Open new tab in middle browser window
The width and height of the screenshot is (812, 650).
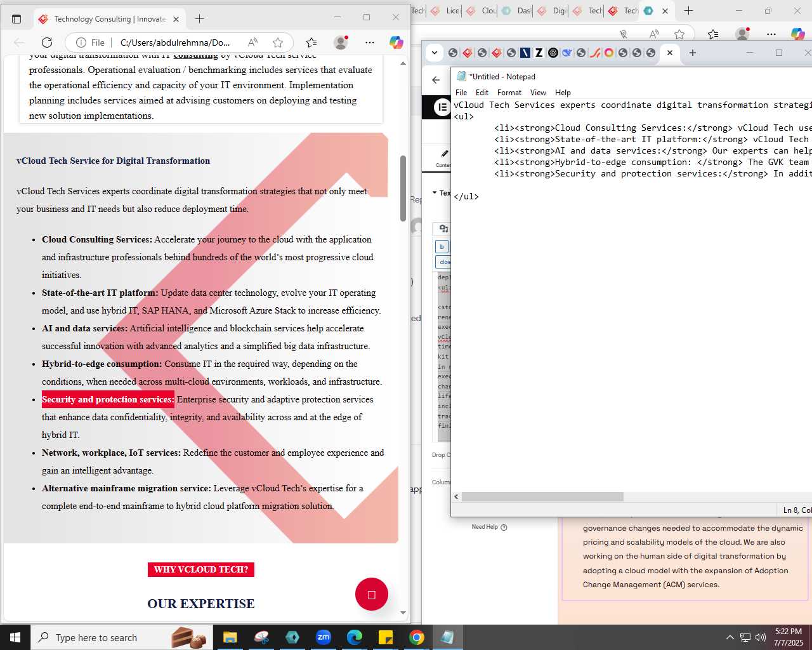[x=693, y=53]
